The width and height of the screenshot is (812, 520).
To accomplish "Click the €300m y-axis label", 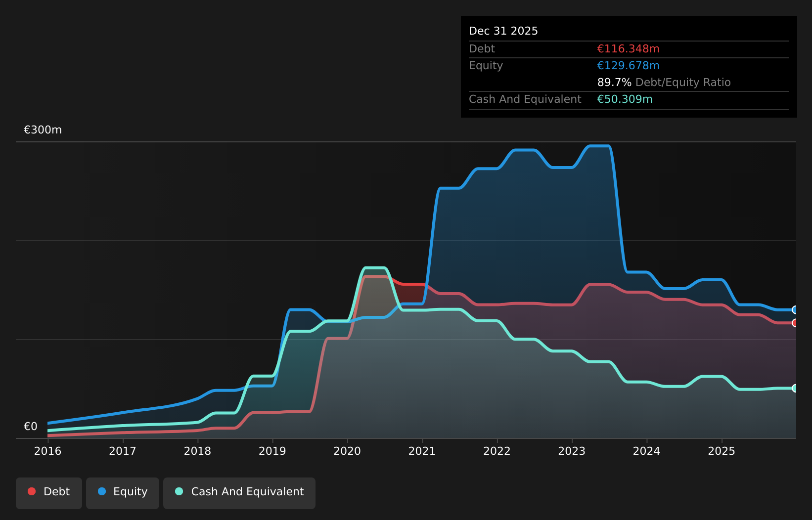I will pos(43,130).
